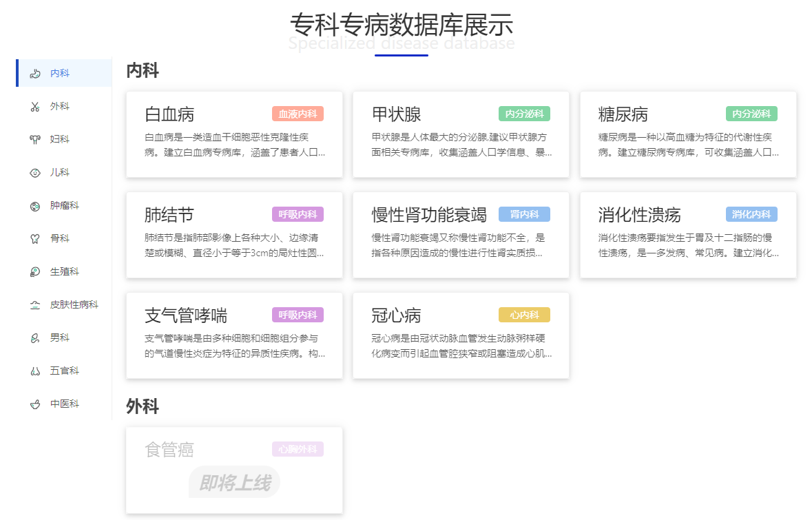812x520 pixels.
Task: Click the 妇科 sidebar icon
Action: pos(35,139)
